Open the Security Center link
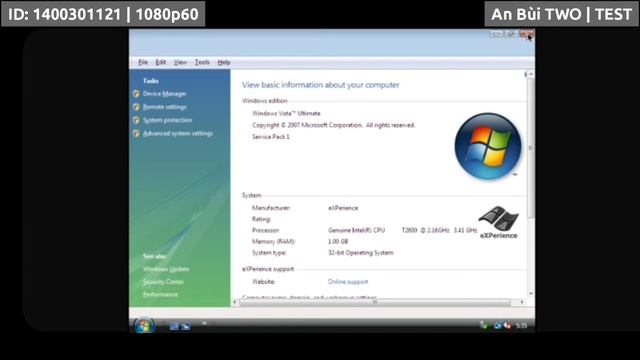The width and height of the screenshot is (640, 360). (x=163, y=282)
